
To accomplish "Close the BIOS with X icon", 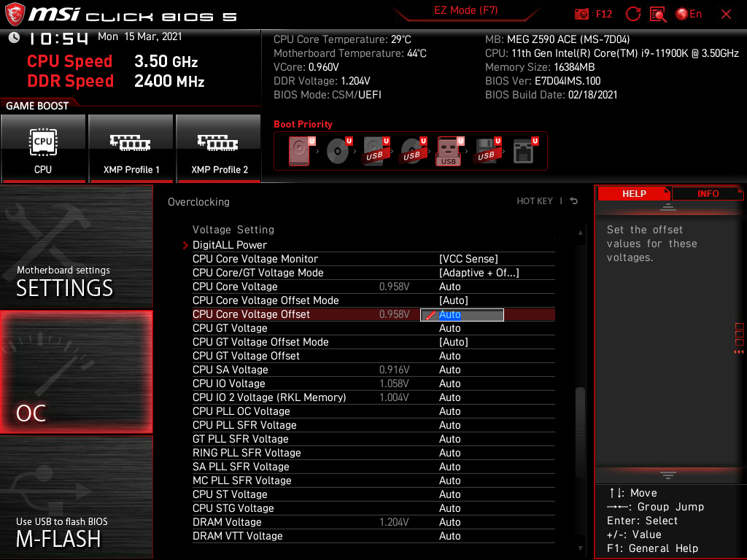I will tap(726, 15).
